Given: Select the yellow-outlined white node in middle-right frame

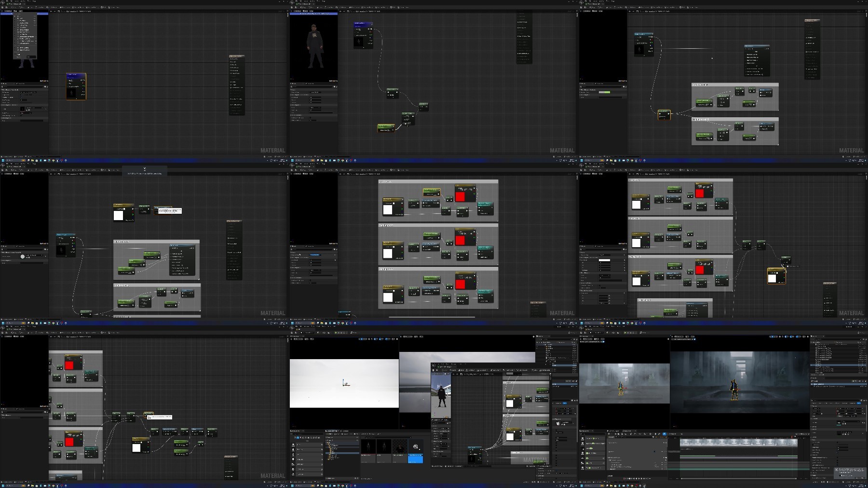Looking at the screenshot, I should coord(776,276).
